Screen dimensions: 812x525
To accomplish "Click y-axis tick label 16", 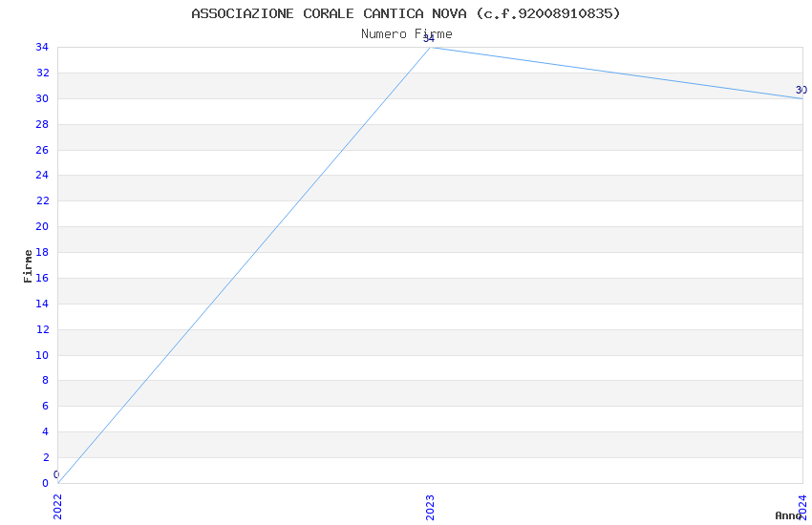I will point(42,279).
